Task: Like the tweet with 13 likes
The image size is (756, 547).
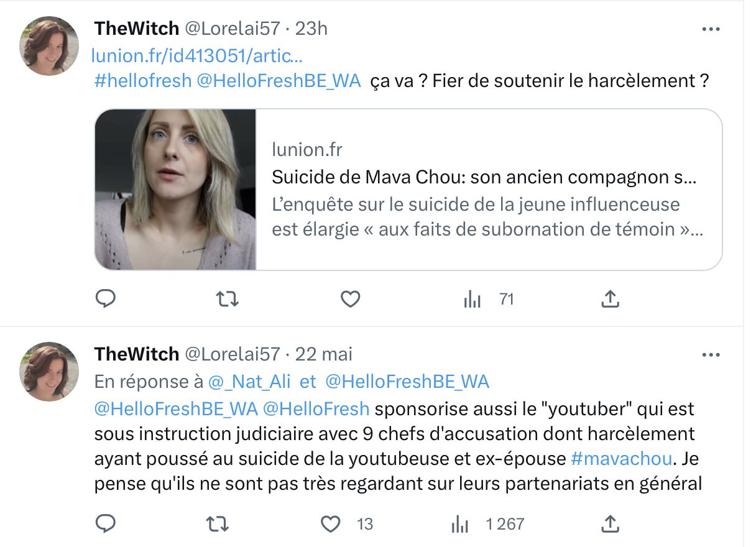Action: pyautogui.click(x=331, y=524)
